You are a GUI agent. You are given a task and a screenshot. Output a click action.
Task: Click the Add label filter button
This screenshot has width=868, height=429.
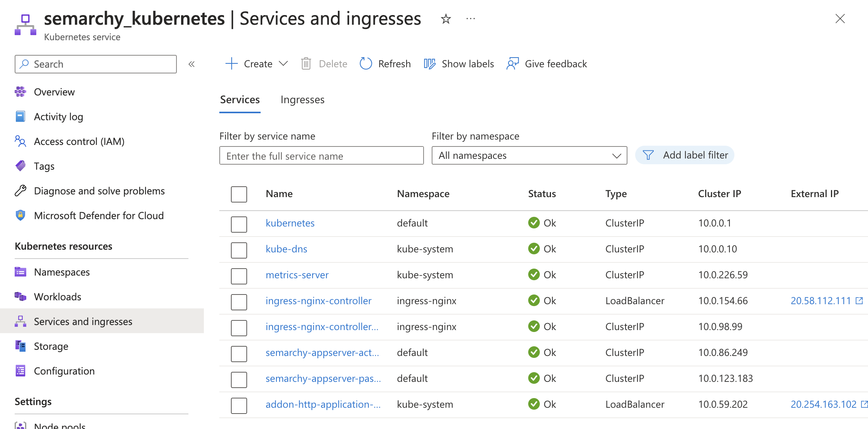685,155
